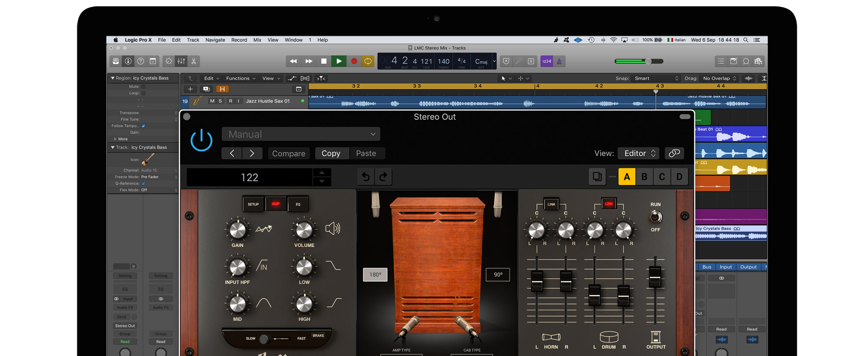Select the plug-in snapshot B button
This screenshot has width=868, height=356.
[x=644, y=177]
